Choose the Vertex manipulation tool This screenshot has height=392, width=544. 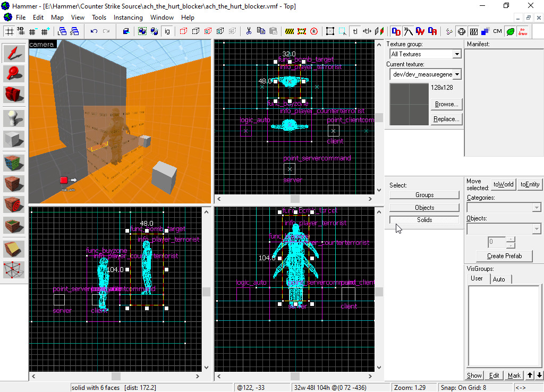14,270
